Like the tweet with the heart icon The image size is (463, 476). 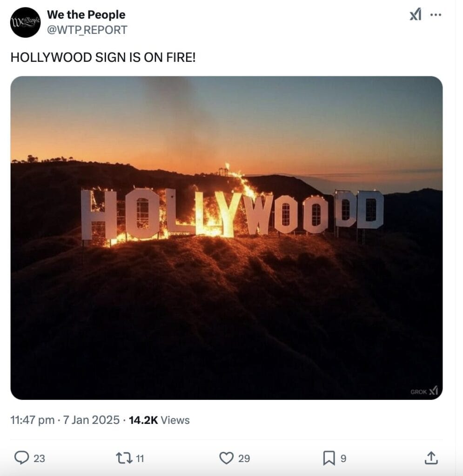[226, 458]
